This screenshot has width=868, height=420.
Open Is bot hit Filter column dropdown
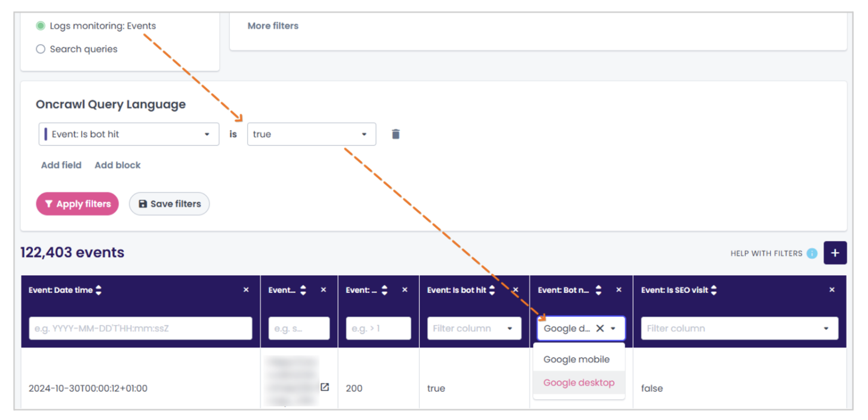474,328
